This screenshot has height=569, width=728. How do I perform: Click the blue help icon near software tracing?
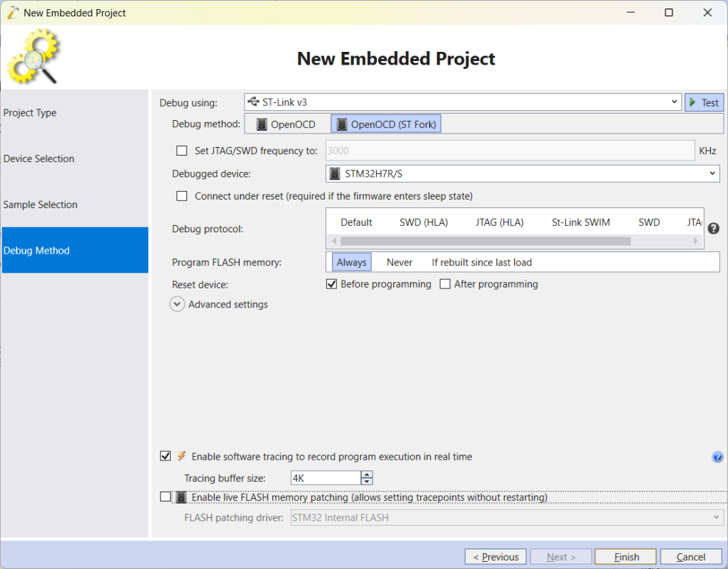pos(717,457)
